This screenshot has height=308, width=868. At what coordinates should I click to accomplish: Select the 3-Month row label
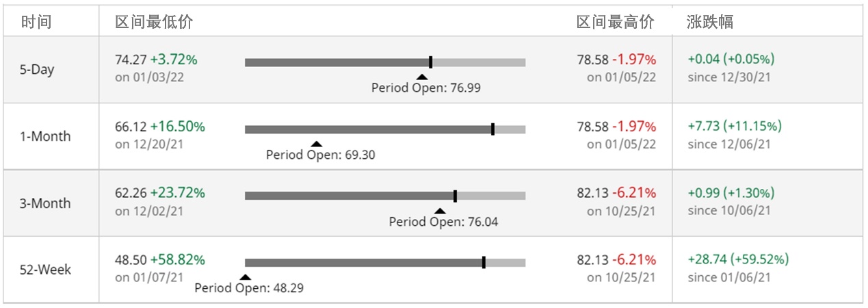click(x=44, y=203)
